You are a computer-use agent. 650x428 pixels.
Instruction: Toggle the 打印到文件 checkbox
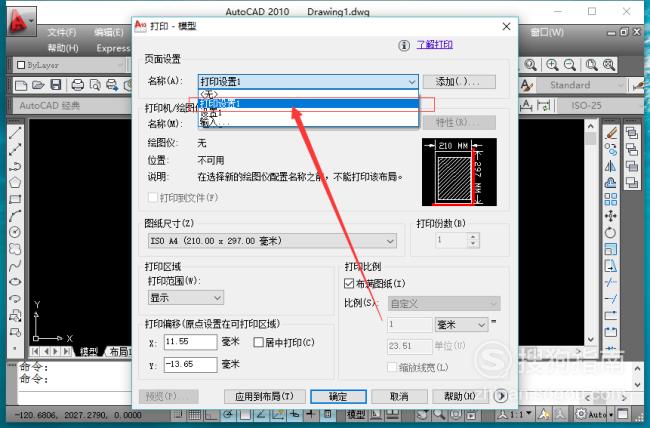coord(153,197)
